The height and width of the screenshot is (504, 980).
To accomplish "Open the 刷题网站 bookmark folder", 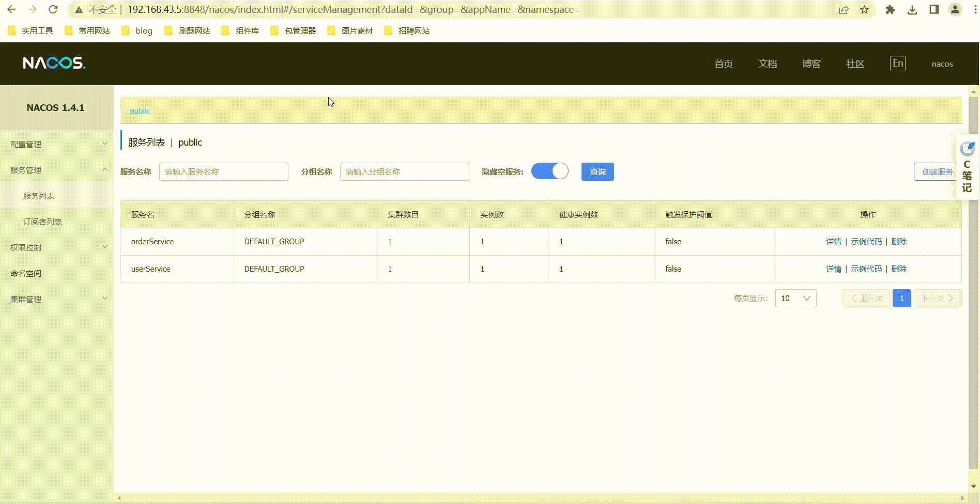I will tap(188, 31).
